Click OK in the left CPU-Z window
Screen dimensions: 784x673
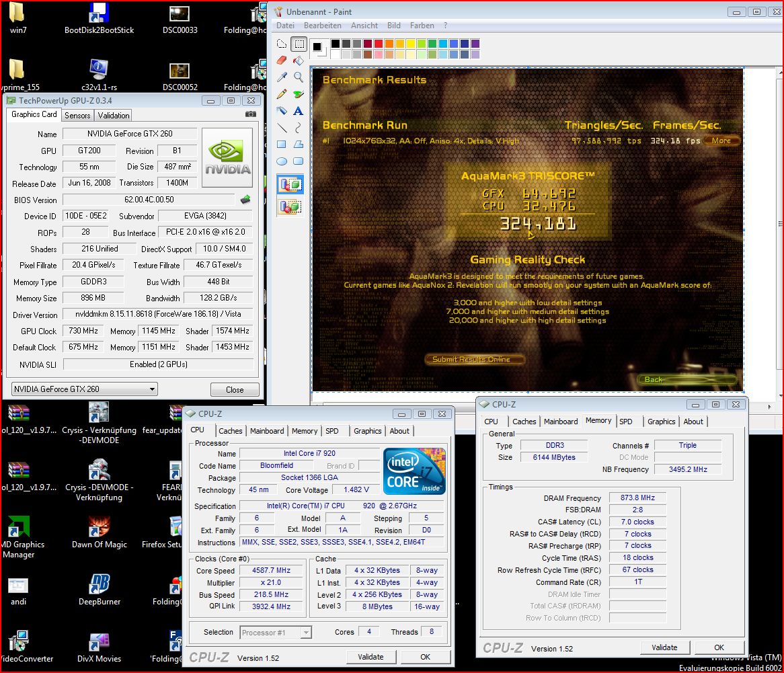click(x=425, y=657)
